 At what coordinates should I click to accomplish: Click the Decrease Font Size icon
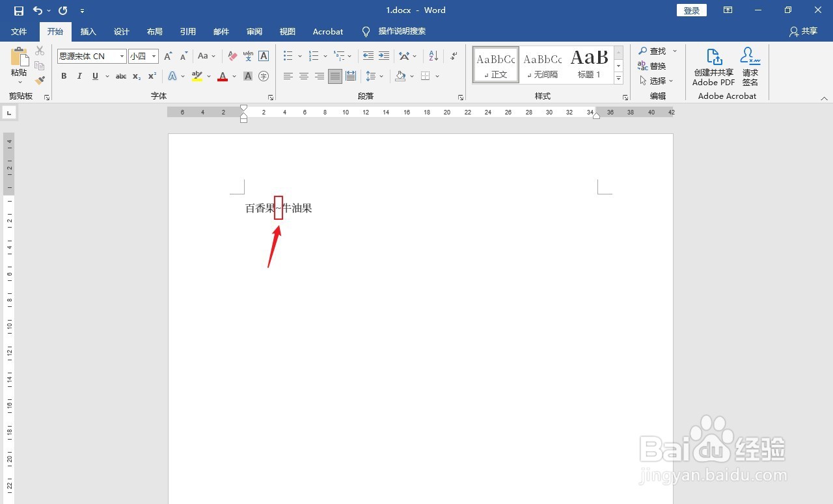(184, 56)
